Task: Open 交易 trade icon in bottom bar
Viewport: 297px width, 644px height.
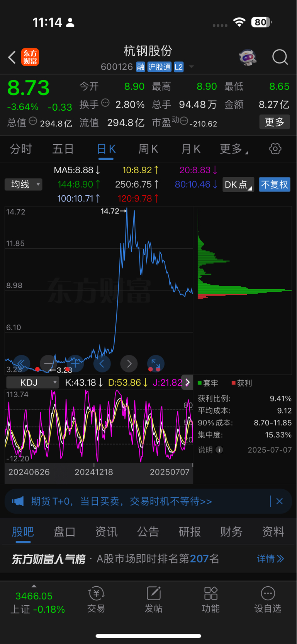Action: [x=96, y=600]
